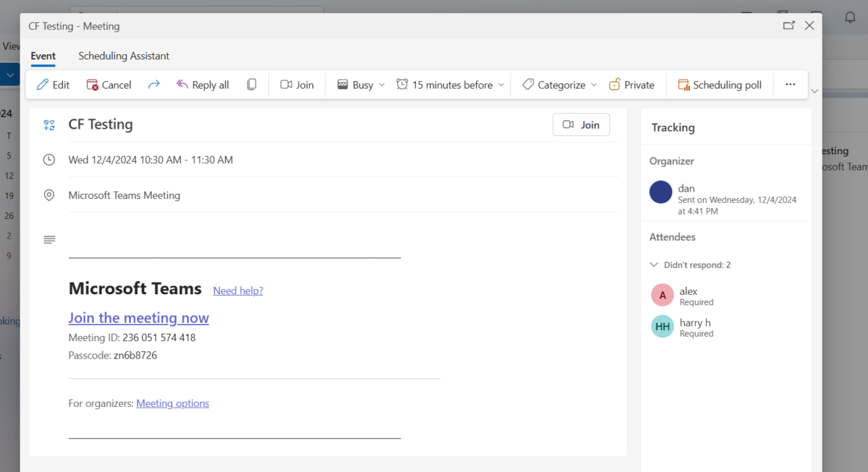Open the Categorize dropdown
This screenshot has height=472, width=868.
(560, 85)
